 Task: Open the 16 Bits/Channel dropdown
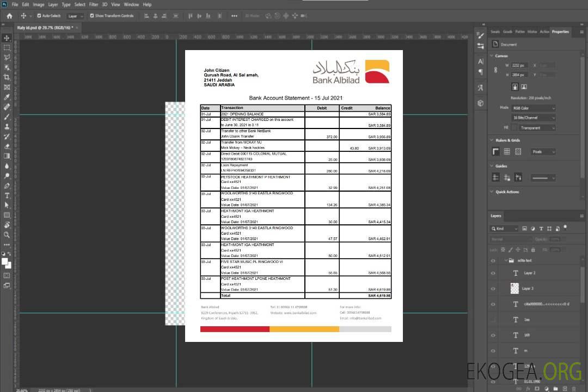pos(534,118)
